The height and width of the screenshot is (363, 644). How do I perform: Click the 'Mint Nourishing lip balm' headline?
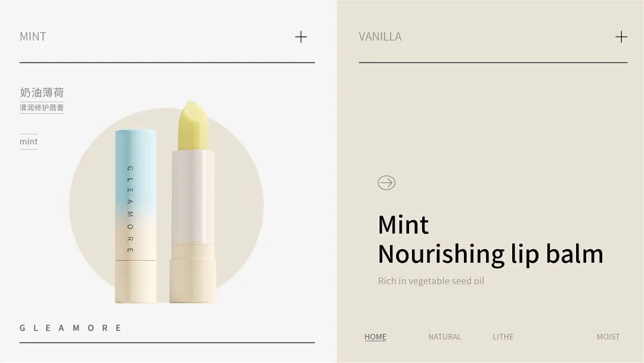click(490, 239)
